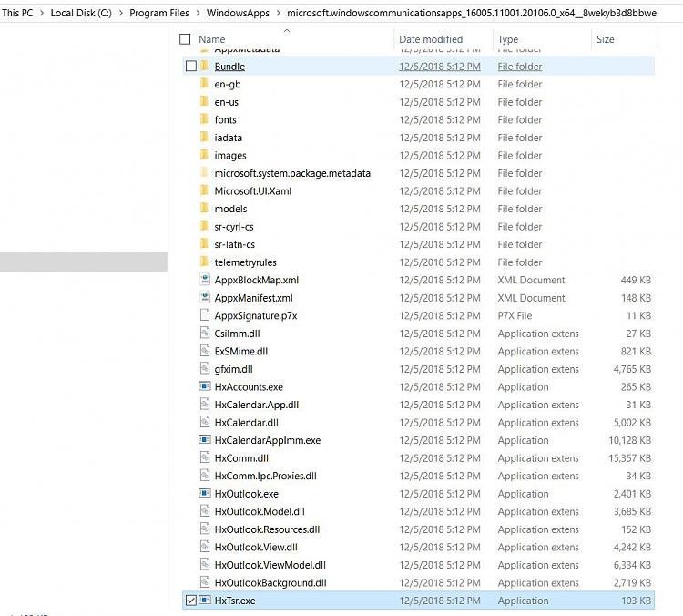Image resolution: width=683 pixels, height=616 pixels.
Task: Expand breadcrumb chevron after Local Disk (C:)
Action: (120, 13)
